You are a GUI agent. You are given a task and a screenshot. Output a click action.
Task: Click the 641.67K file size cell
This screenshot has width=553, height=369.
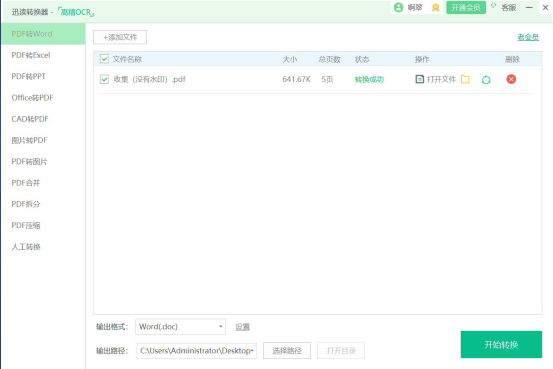[x=296, y=79]
